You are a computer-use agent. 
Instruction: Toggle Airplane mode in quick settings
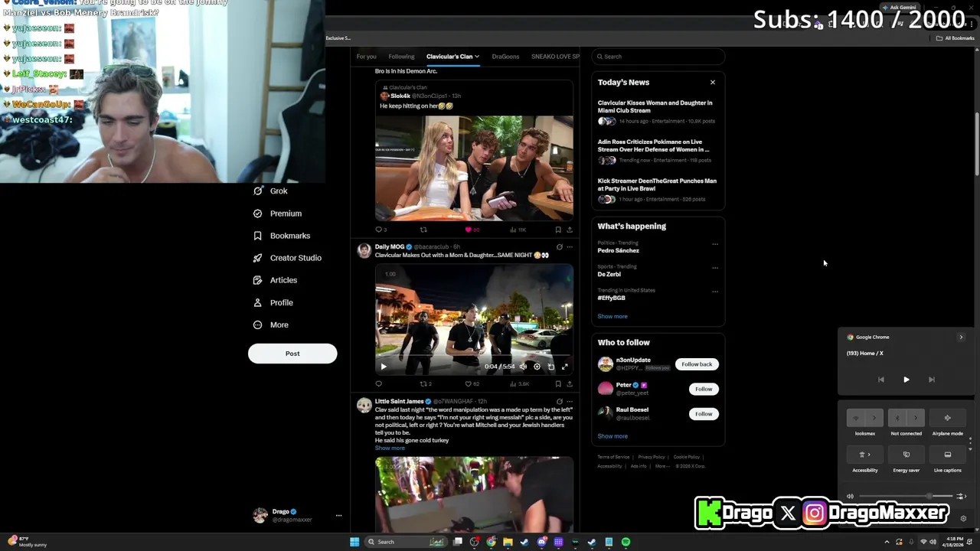point(947,418)
